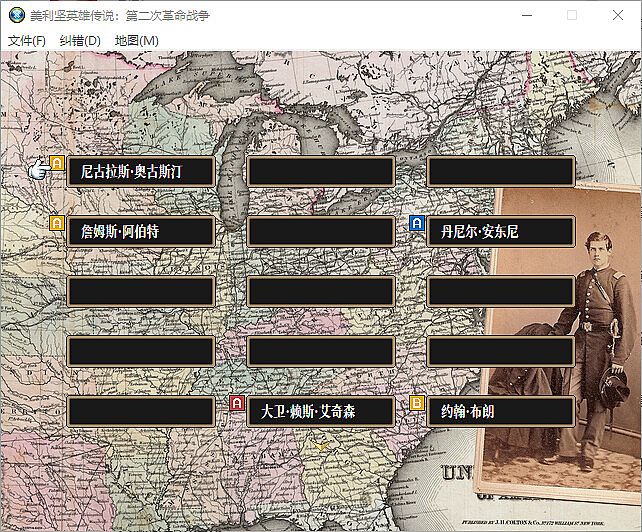Select empty slot directly below 詹姆斯·阿伯特
642x532 pixels.
141,291
